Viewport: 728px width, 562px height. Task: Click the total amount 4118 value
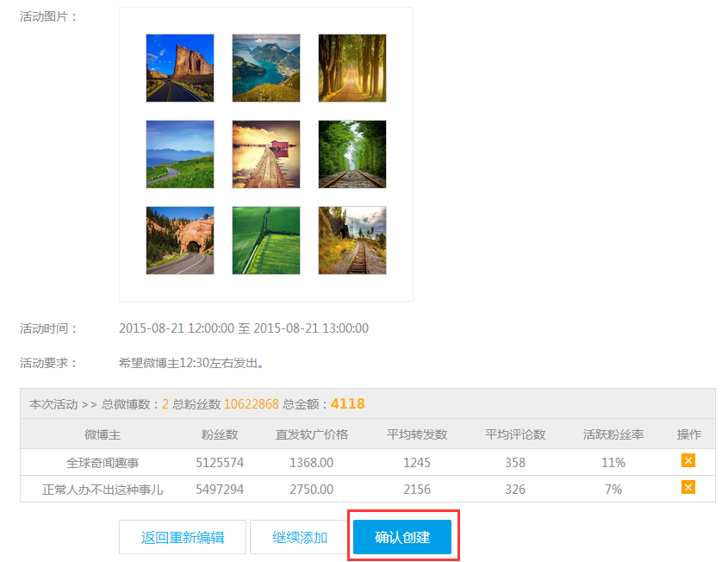click(x=347, y=403)
